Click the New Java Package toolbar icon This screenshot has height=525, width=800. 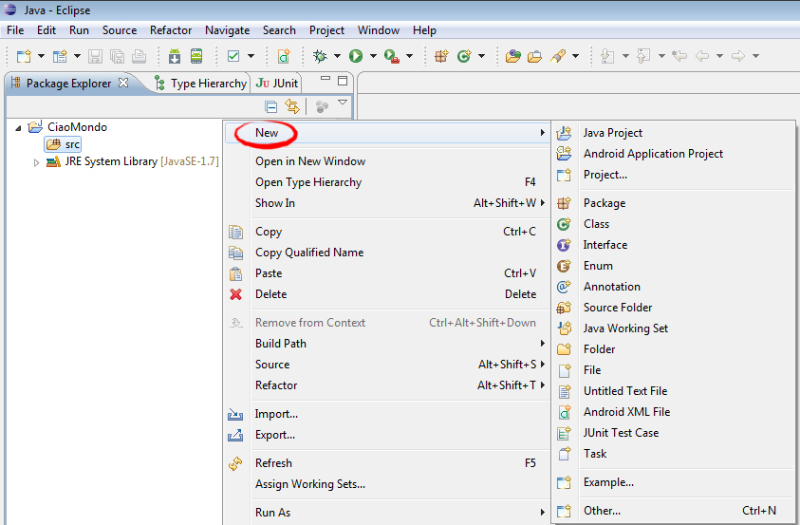(x=441, y=56)
